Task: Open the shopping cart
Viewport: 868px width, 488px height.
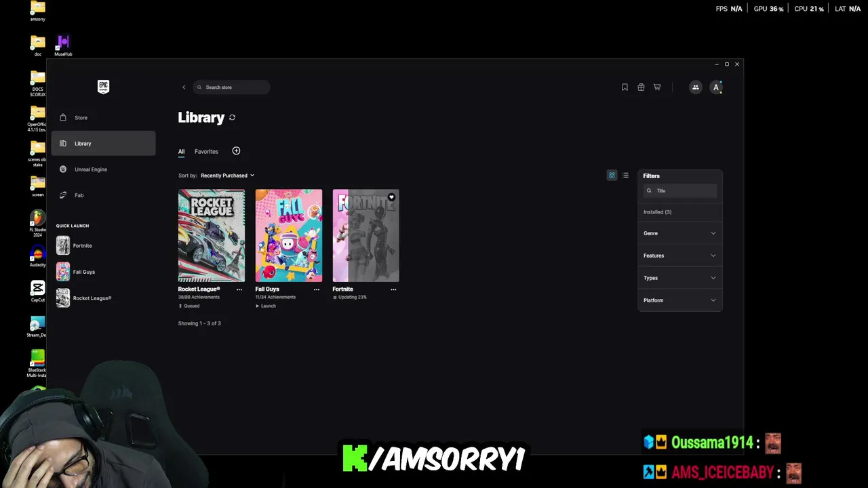Action: 657,87
